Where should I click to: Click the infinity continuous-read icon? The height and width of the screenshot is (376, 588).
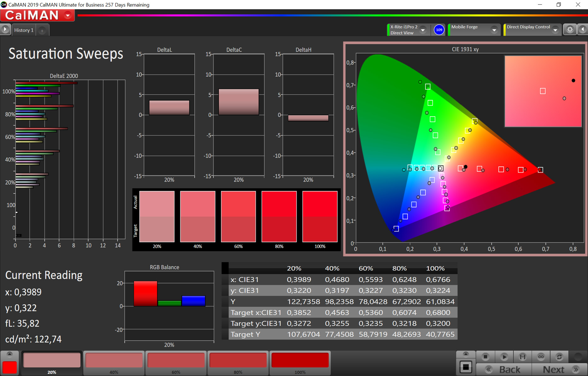(541, 357)
